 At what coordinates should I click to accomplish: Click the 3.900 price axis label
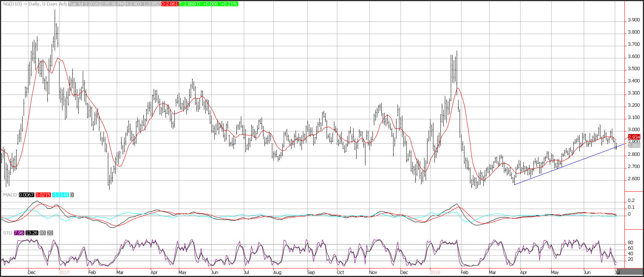point(634,20)
